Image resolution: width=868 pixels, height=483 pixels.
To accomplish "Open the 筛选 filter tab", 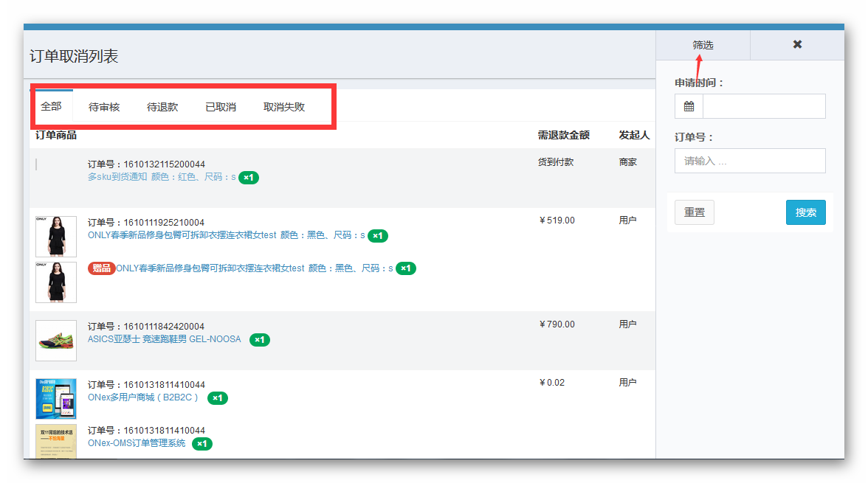I will [x=703, y=45].
